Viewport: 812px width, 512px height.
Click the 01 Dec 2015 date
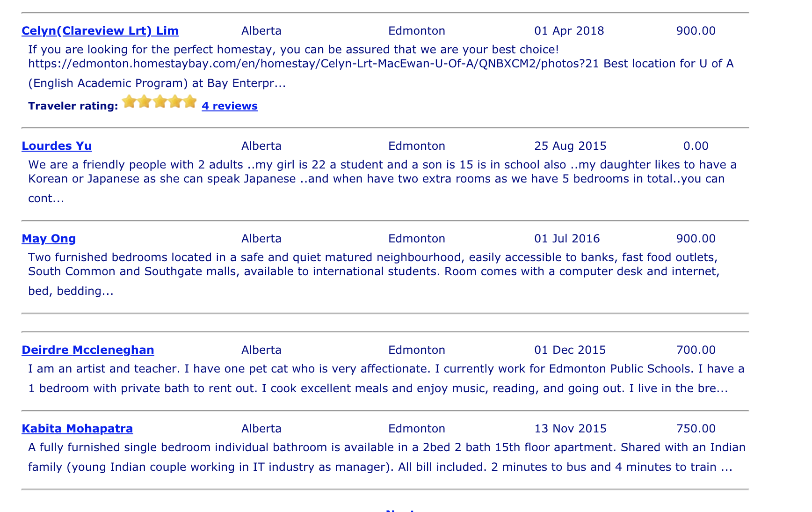coord(570,350)
